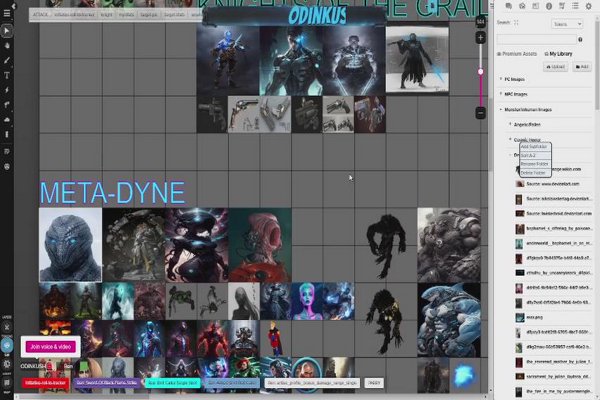This screenshot has height=400, width=600.
Task: Open the Collections list tab icon
Action: [x=575, y=6]
